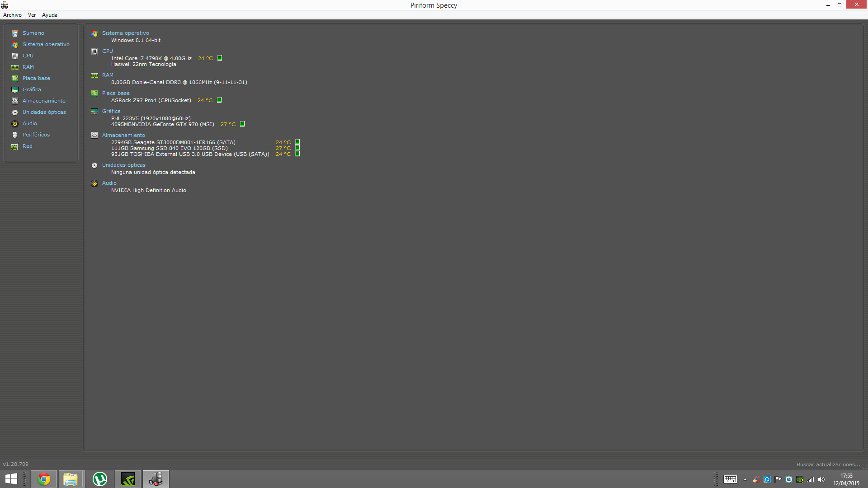This screenshot has width=868, height=488.
Task: Select the CPU chip icon in sidebar
Action: 15,56
